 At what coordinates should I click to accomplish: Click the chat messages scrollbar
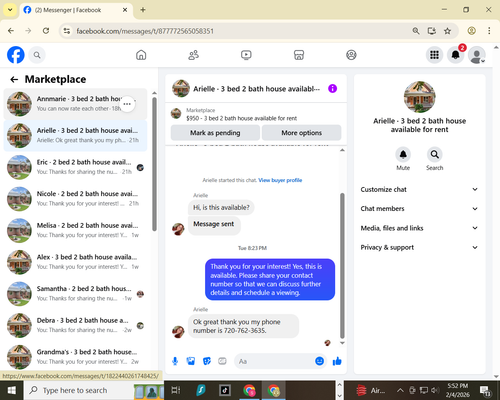click(x=342, y=266)
